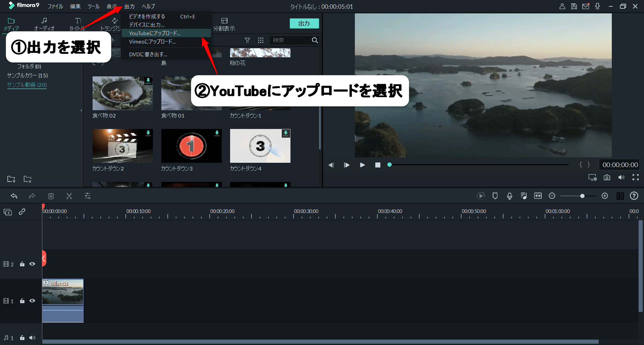Click the render preview icon
Image resolution: width=644 pixels, height=345 pixels.
click(481, 196)
